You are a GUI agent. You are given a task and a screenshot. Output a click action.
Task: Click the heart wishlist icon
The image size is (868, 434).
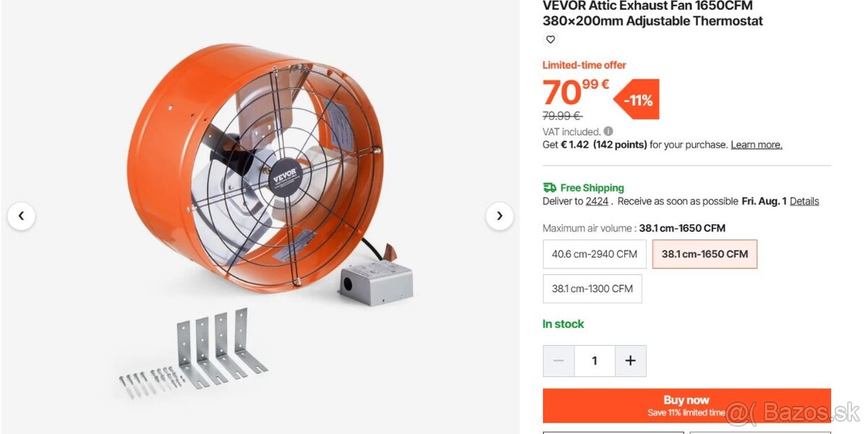(550, 40)
